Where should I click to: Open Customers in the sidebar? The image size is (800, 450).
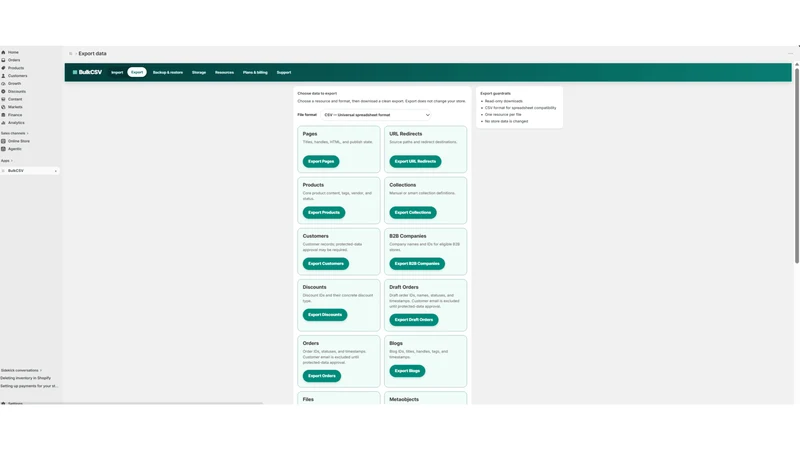17,76
